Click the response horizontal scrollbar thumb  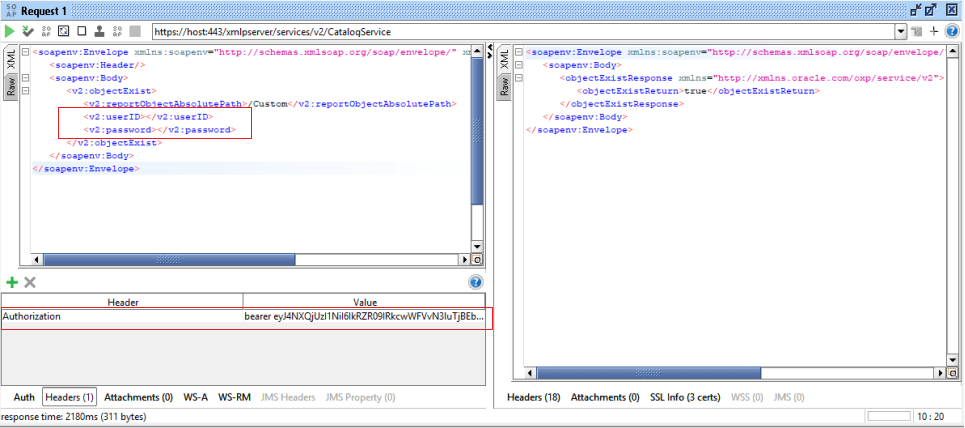pyautogui.click(x=649, y=373)
